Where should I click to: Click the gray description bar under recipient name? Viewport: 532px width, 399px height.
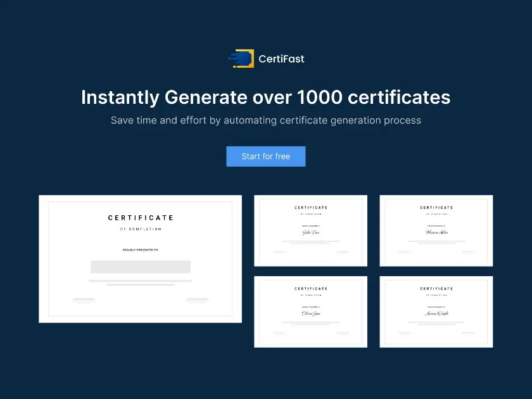pyautogui.click(x=141, y=279)
